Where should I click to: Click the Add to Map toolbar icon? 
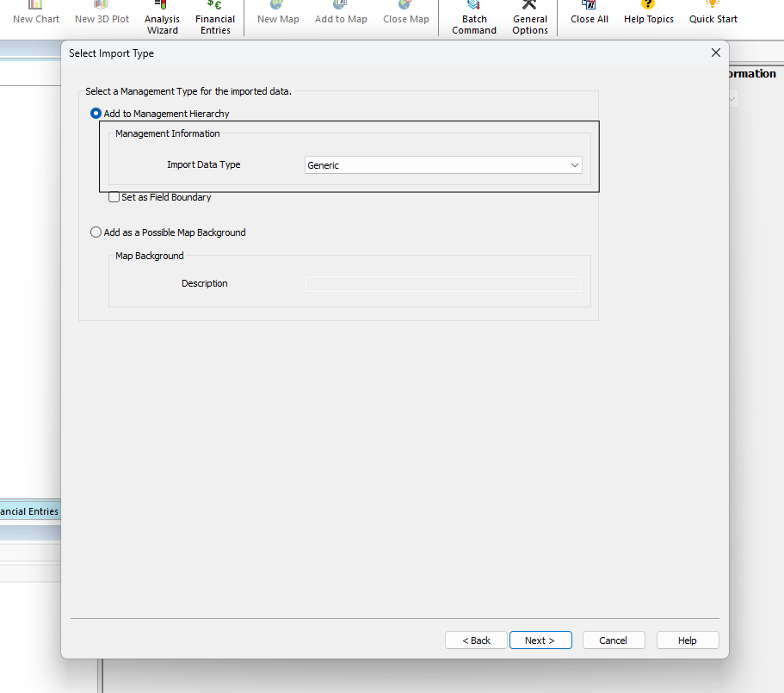pos(341,14)
